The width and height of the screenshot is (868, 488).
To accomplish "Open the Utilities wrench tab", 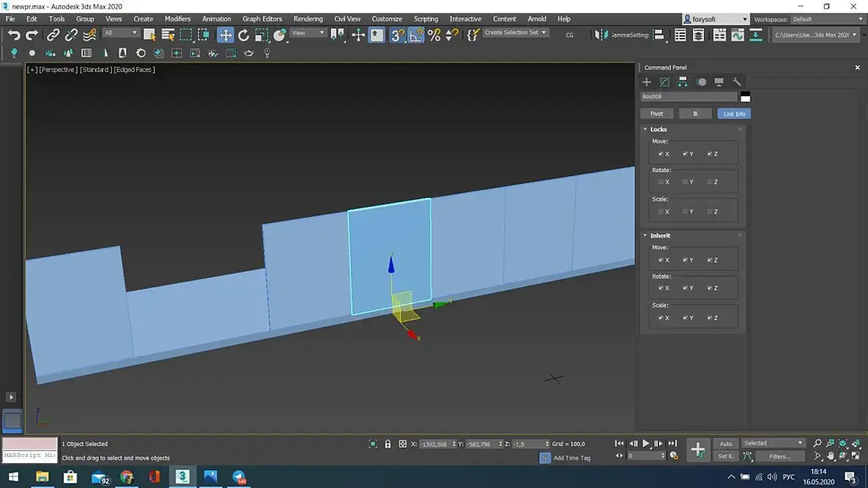I will pyautogui.click(x=737, y=82).
